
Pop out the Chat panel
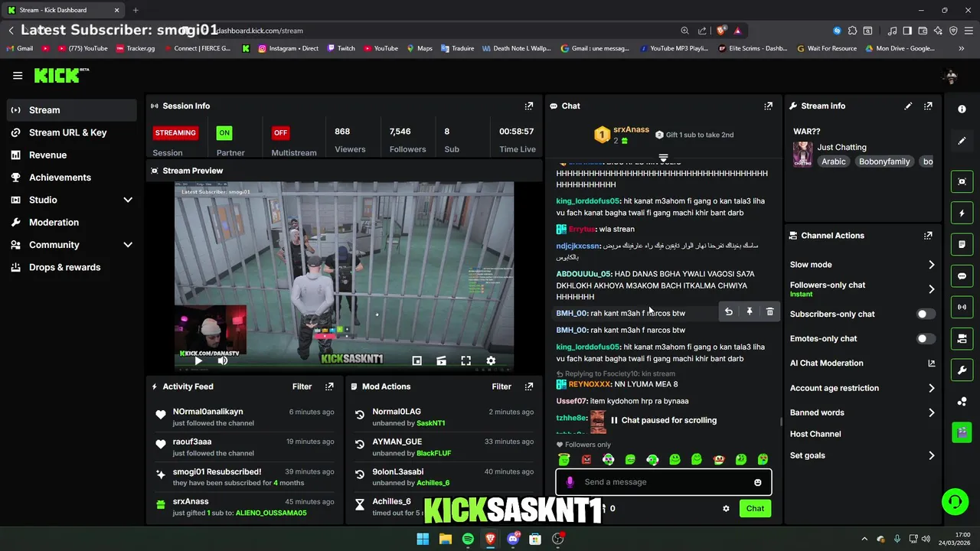coord(768,106)
